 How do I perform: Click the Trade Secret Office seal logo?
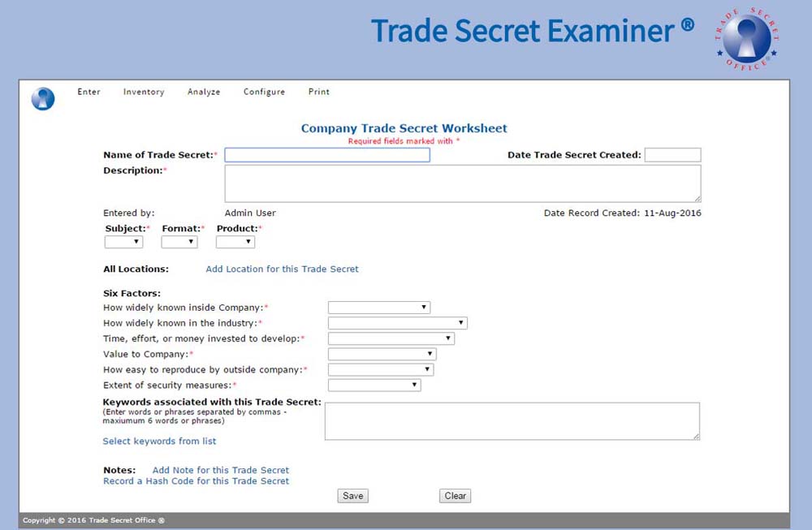pos(747,39)
